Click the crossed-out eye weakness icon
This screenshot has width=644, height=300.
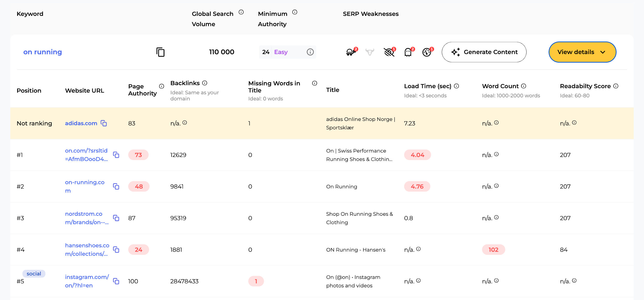[x=389, y=52]
